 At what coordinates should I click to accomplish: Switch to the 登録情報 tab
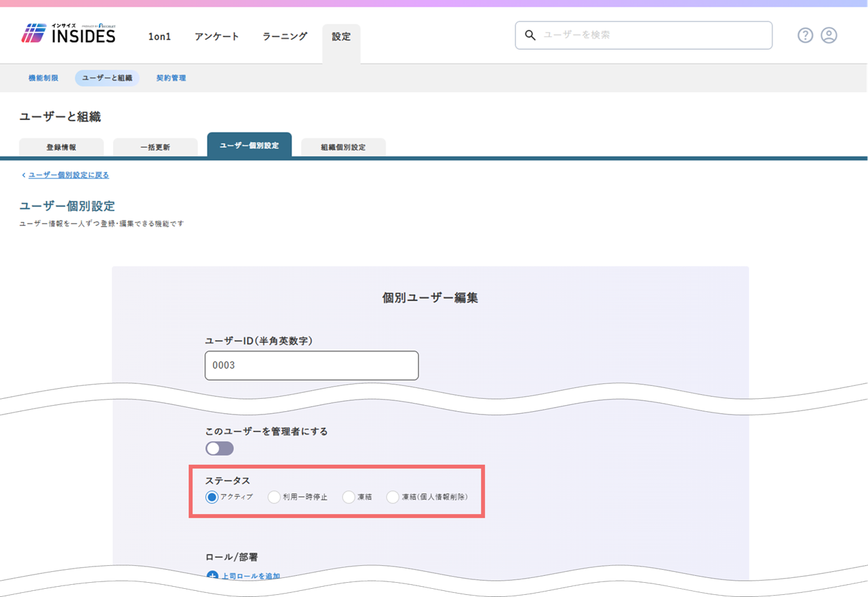pos(61,147)
